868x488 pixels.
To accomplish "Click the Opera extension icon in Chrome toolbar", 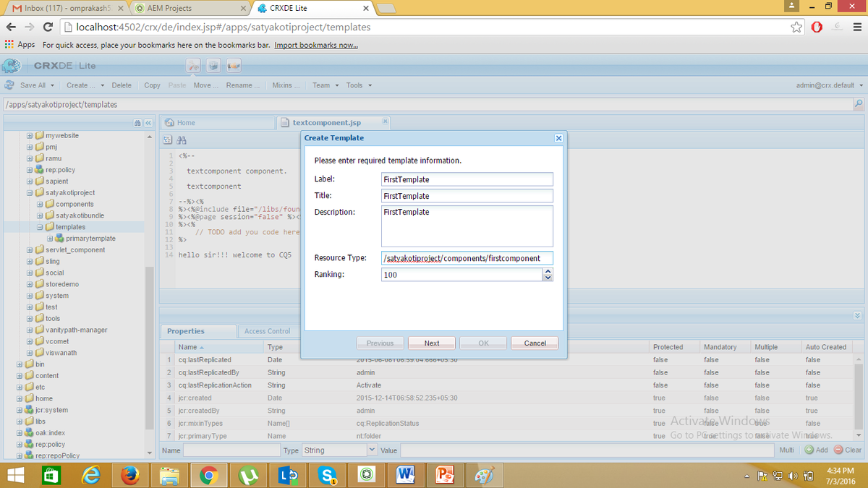I will coord(816,27).
